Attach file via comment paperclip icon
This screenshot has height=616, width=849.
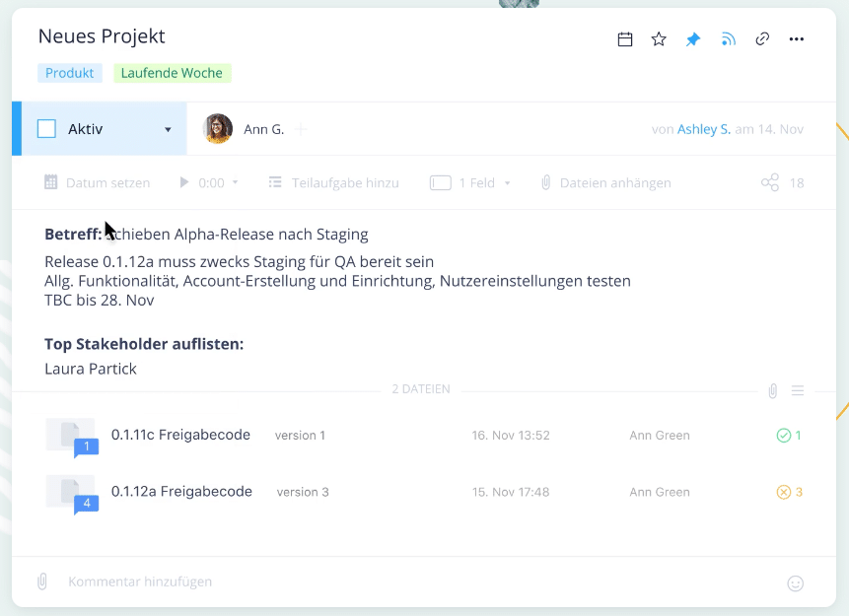[42, 582]
